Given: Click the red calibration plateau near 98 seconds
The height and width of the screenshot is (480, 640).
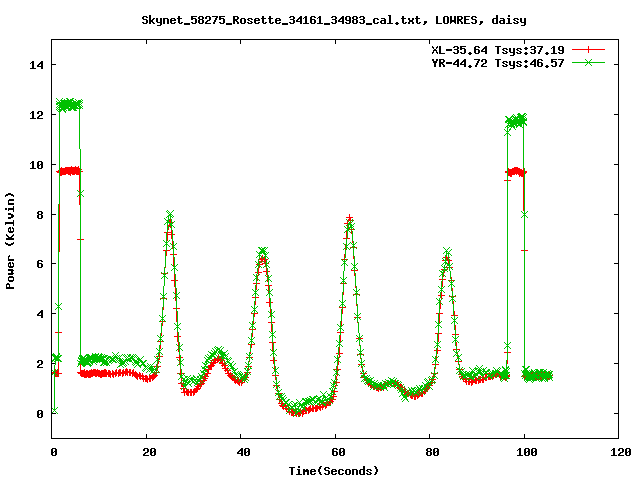Looking at the screenshot, I should 516,172.
